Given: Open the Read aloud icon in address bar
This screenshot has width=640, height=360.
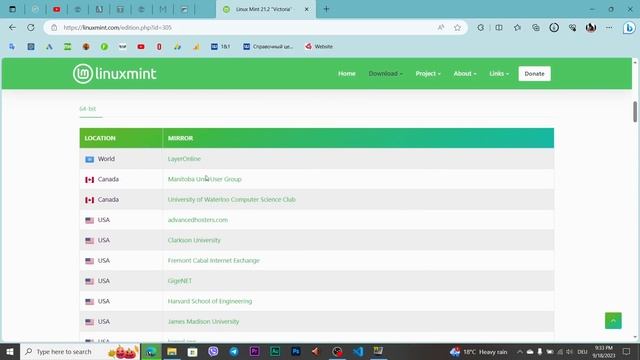Looking at the screenshot, I should click(x=441, y=27).
